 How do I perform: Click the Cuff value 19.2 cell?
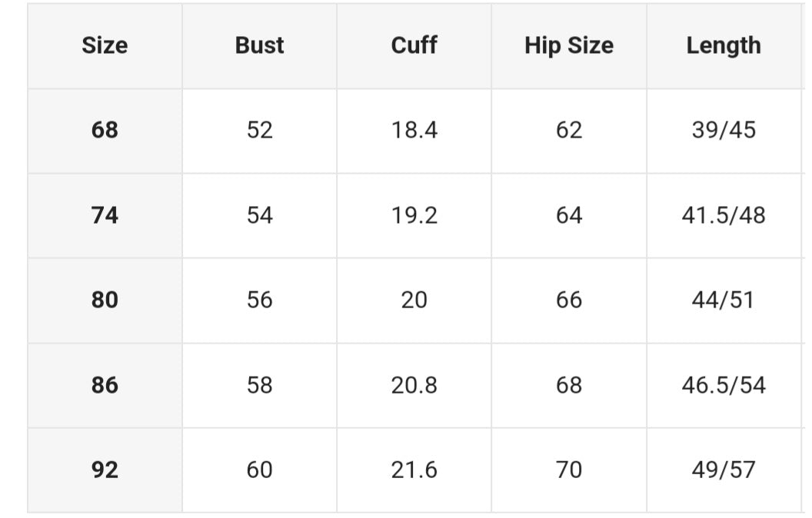[414, 215]
